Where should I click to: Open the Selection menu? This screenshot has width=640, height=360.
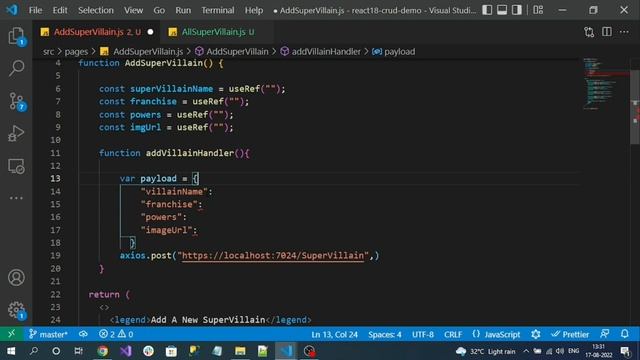tap(96, 10)
